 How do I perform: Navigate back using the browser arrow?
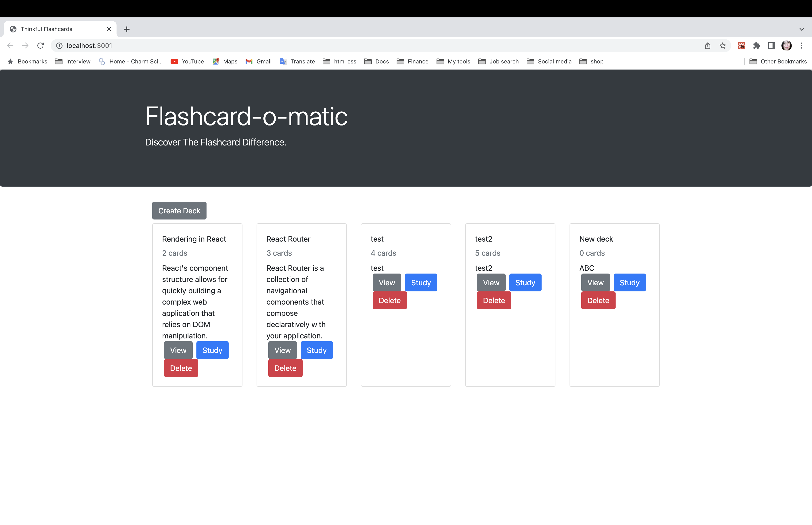pos(10,45)
